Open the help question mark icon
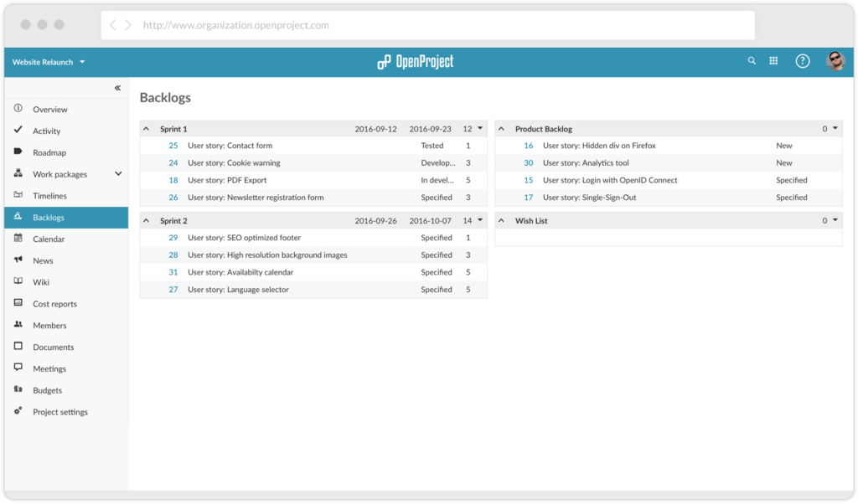The height and width of the screenshot is (504, 858). (x=802, y=61)
